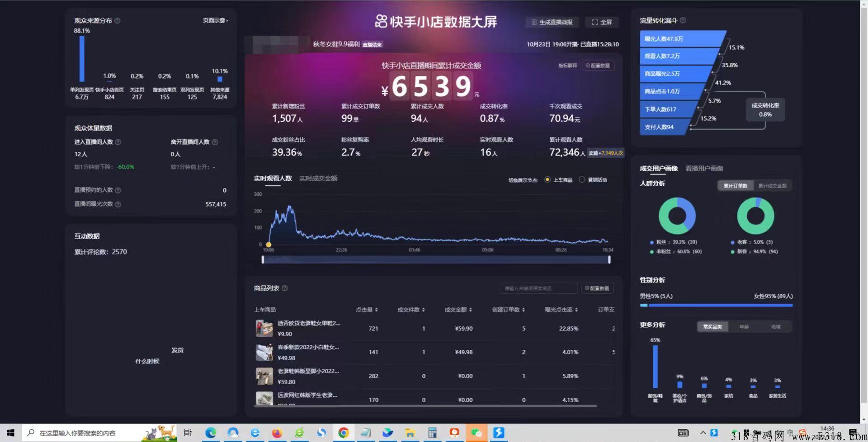Open 成交用户画像 tab

point(658,169)
